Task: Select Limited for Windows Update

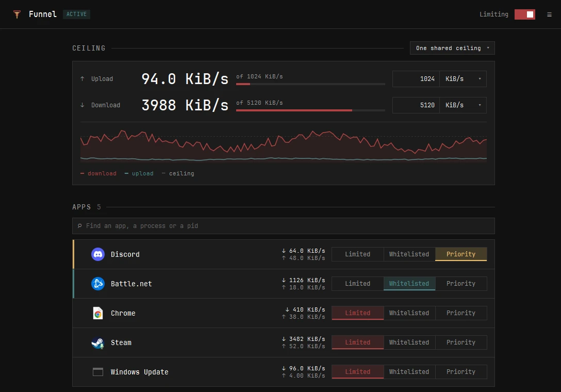Action: (x=357, y=371)
